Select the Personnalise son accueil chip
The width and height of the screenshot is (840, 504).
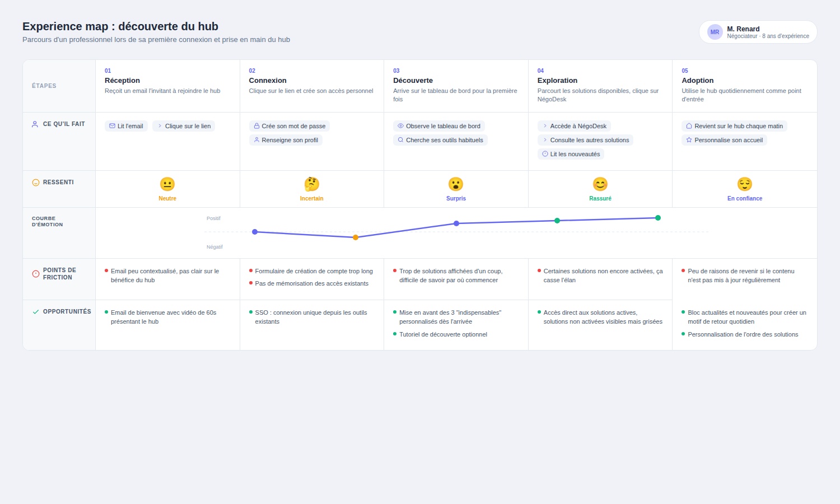tap(724, 140)
